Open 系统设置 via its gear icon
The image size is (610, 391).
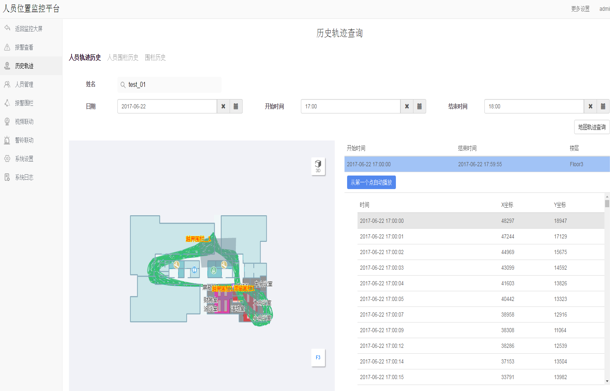tap(7, 158)
